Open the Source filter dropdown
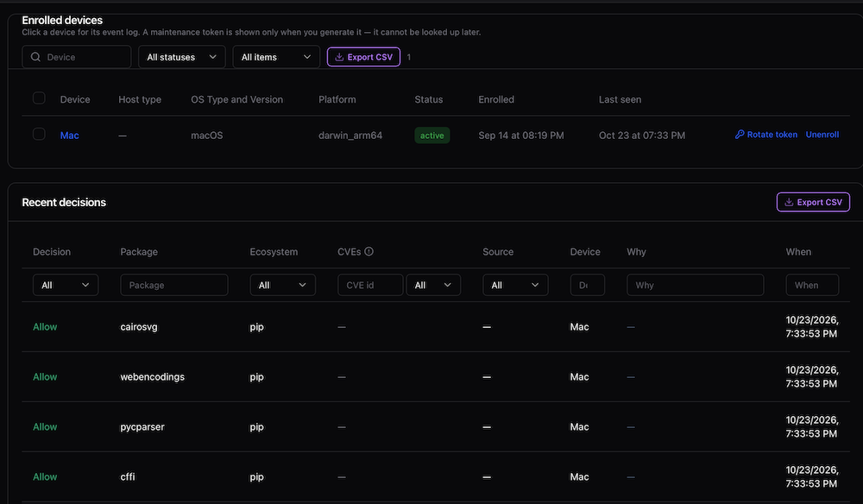Image resolution: width=863 pixels, height=504 pixels. (515, 285)
